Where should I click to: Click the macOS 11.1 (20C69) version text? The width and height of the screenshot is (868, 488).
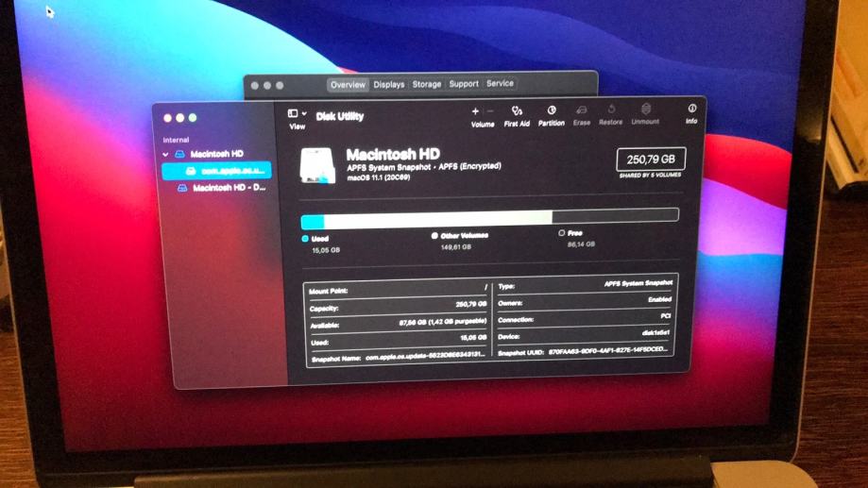379,177
